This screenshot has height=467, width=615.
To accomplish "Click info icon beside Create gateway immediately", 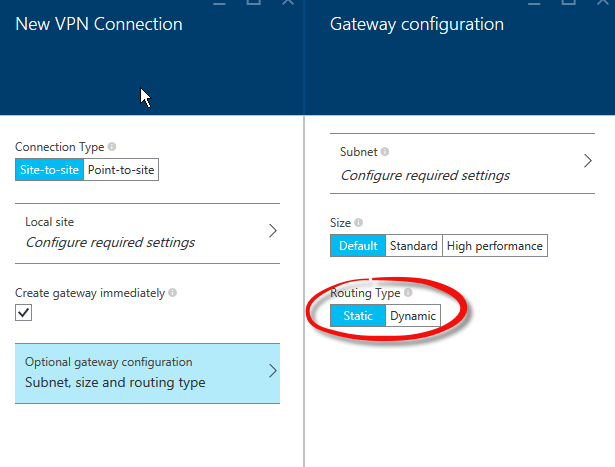I will [173, 293].
